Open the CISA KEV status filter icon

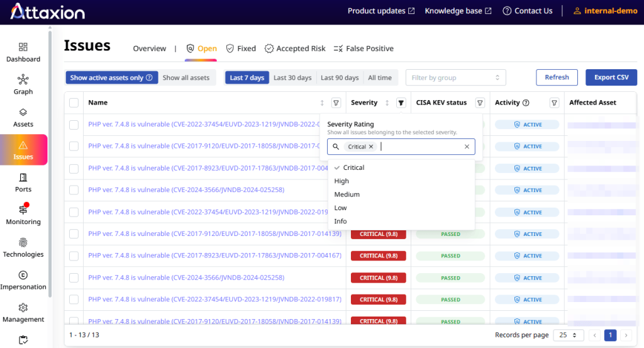(480, 103)
